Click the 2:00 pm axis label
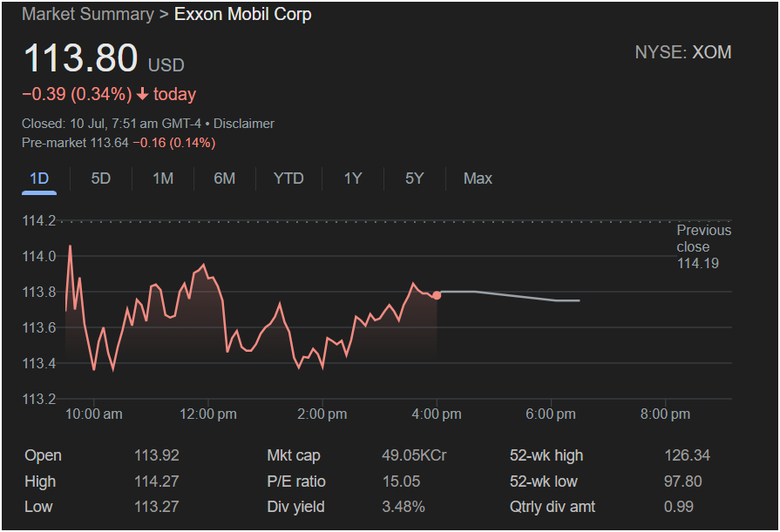Screen dimensions: 780x532 pyautogui.click(x=322, y=414)
